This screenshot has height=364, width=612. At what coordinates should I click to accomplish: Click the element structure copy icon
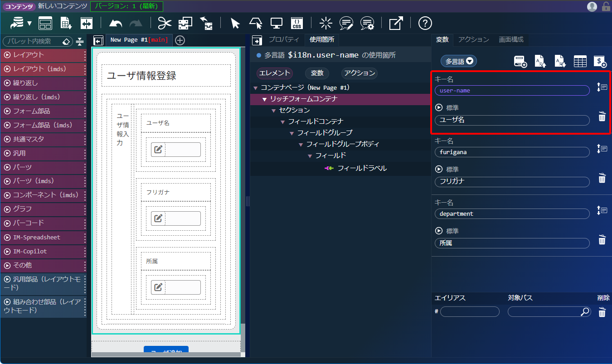pyautogui.click(x=185, y=24)
